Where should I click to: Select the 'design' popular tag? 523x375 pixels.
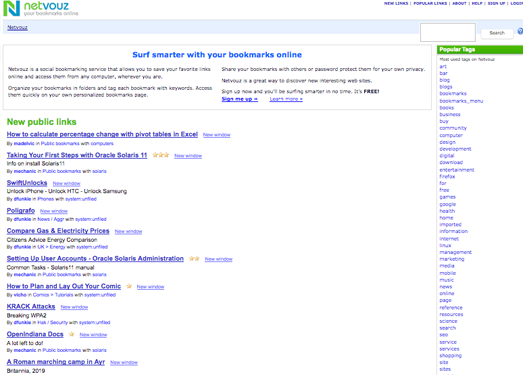click(447, 142)
